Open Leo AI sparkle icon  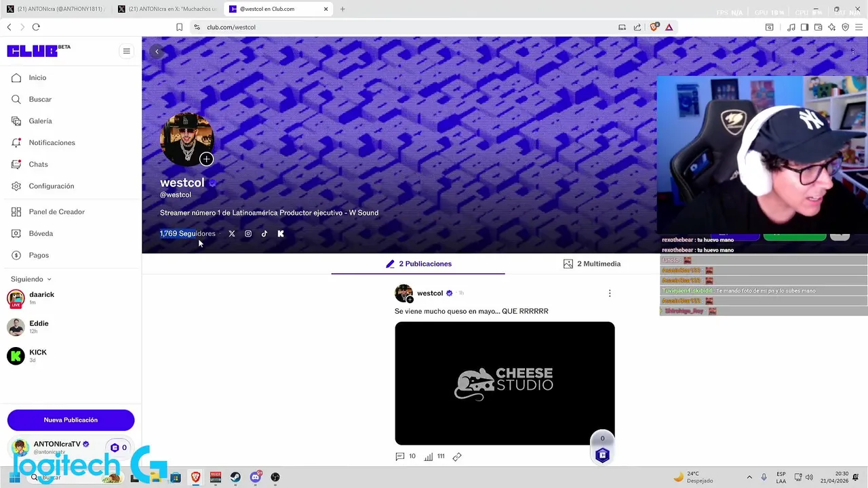pos(831,27)
